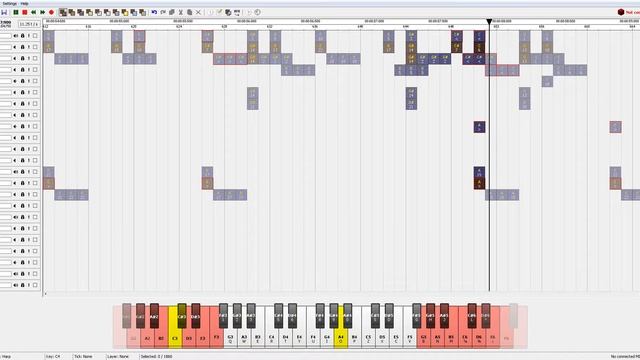The width and height of the screenshot is (640, 360).
Task: Delete selection with the X icon
Action: (198, 12)
